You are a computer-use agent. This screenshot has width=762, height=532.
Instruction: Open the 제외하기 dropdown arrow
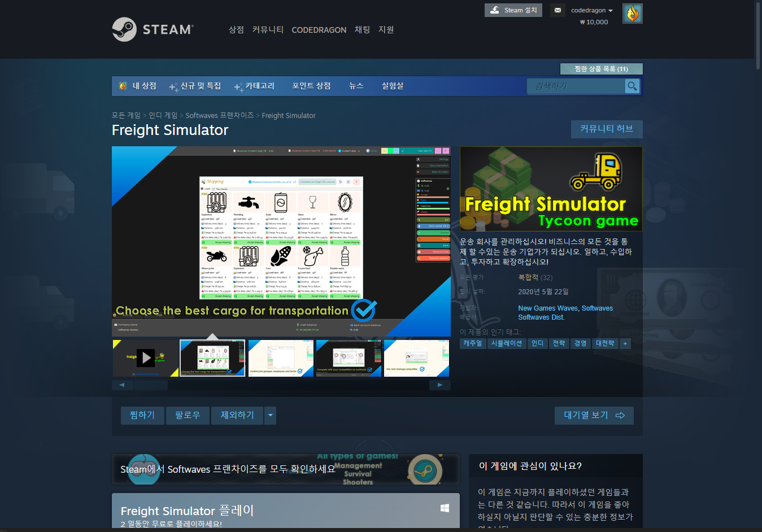tap(271, 415)
